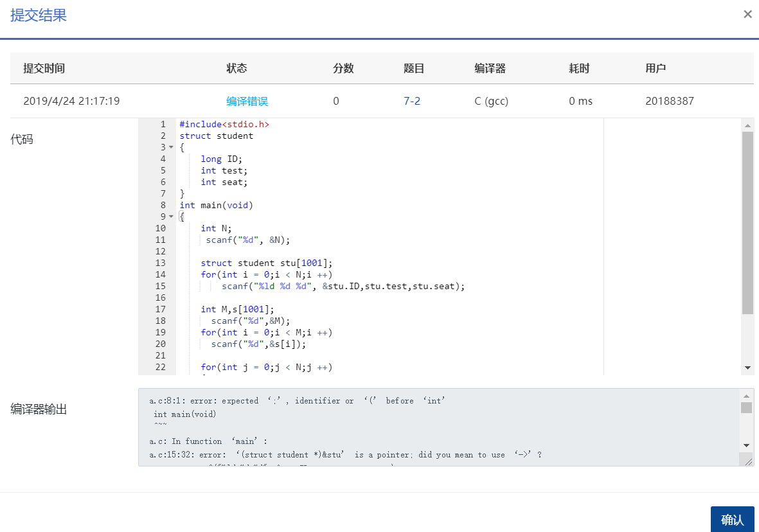
Task: Click the 确认 confirm button
Action: [732, 519]
